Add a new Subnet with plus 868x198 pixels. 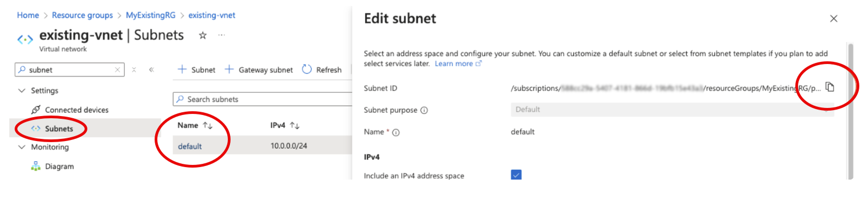pos(196,69)
